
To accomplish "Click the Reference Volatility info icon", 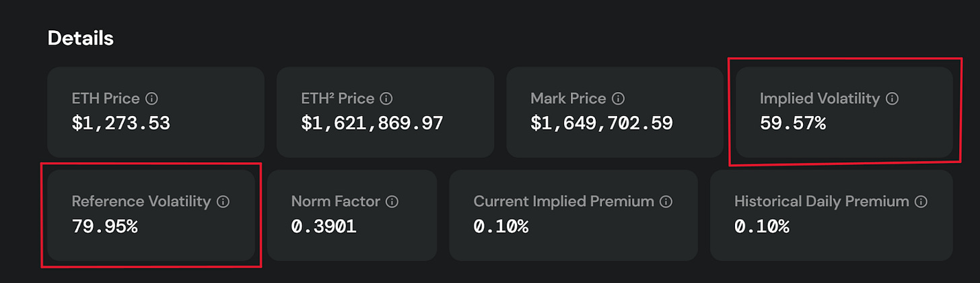I will [223, 201].
